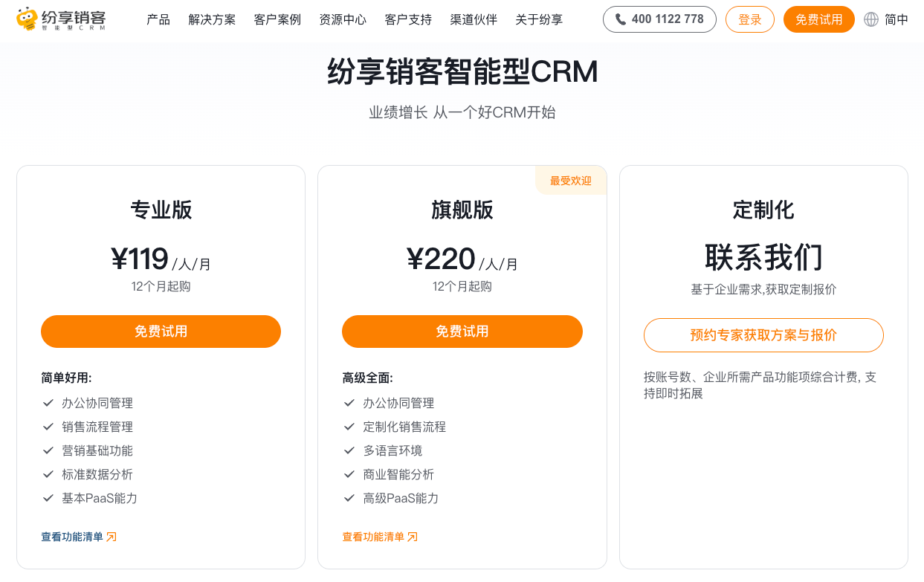Expand the 资源中心 menu
Screen dimensions: 924x582
[343, 19]
